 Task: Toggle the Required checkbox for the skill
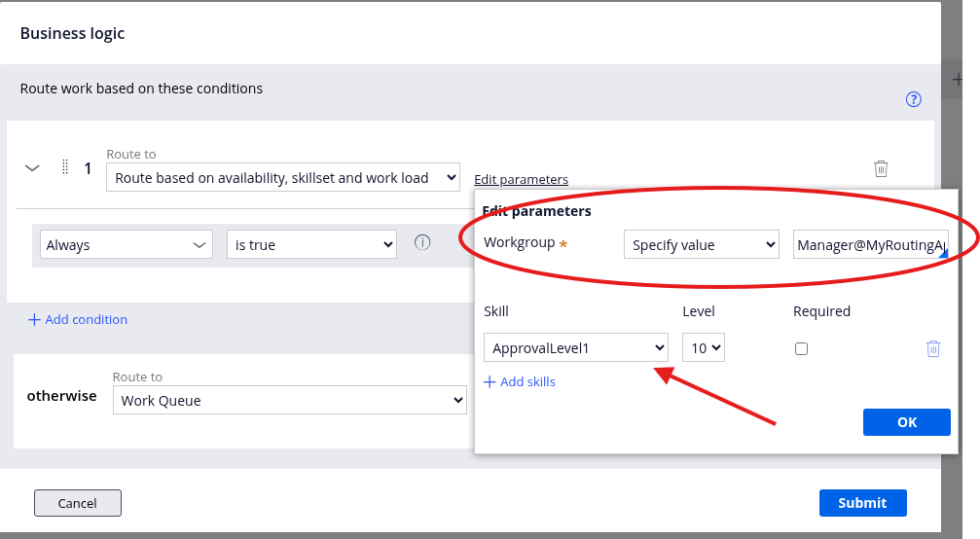[801, 348]
